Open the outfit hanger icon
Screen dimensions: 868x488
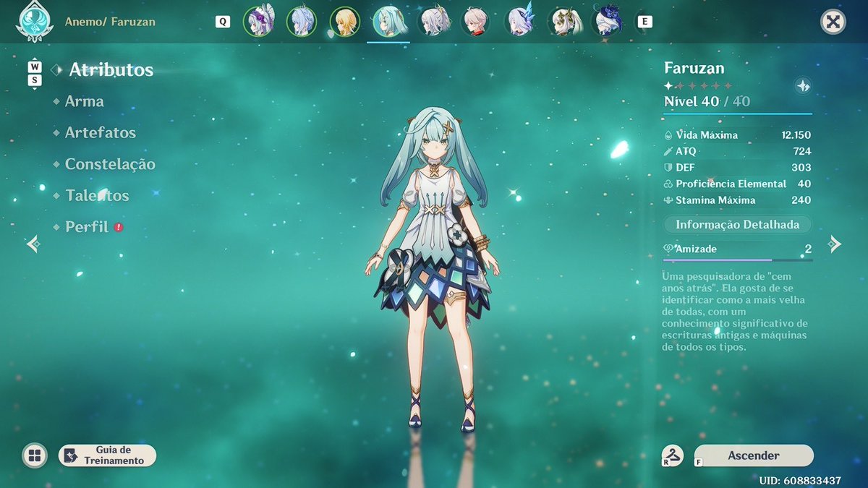click(673, 456)
